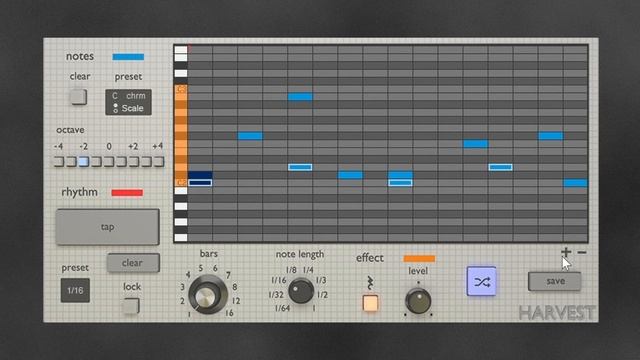Toggle the lit -2 octave box
The height and width of the screenshot is (360, 640).
tap(83, 162)
